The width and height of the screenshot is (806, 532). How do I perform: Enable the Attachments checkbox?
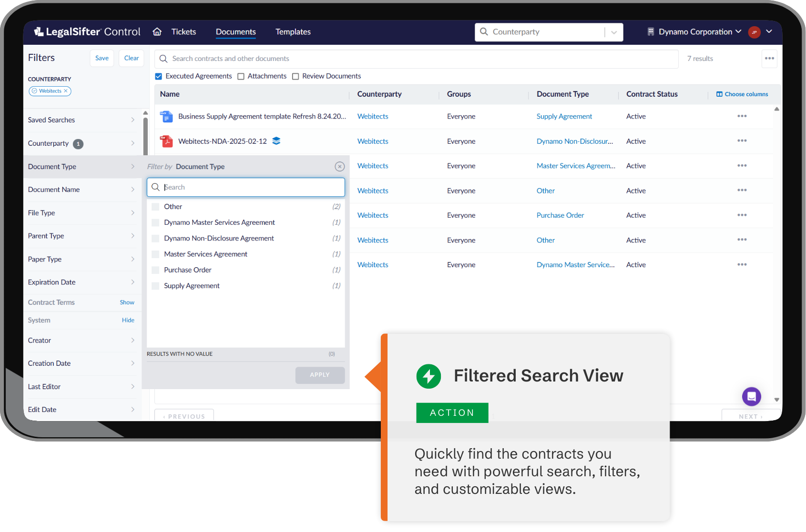click(241, 76)
